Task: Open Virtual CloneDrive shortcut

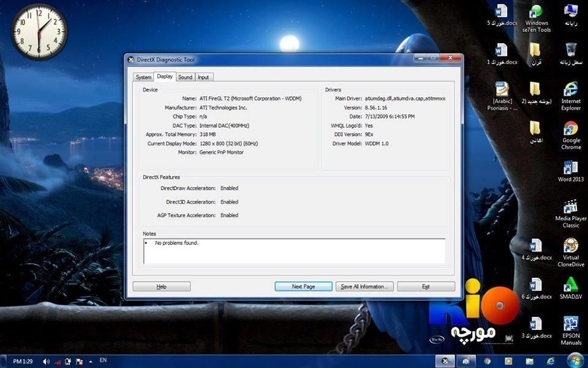Action: pyautogui.click(x=571, y=252)
